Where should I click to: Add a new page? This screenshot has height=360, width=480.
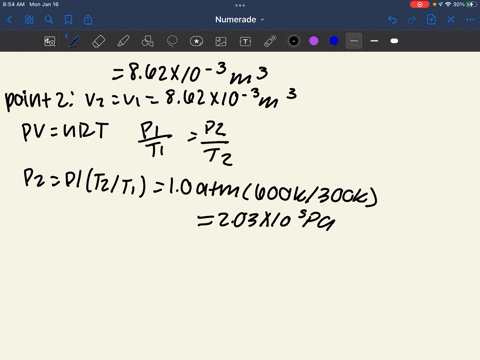coord(431,20)
